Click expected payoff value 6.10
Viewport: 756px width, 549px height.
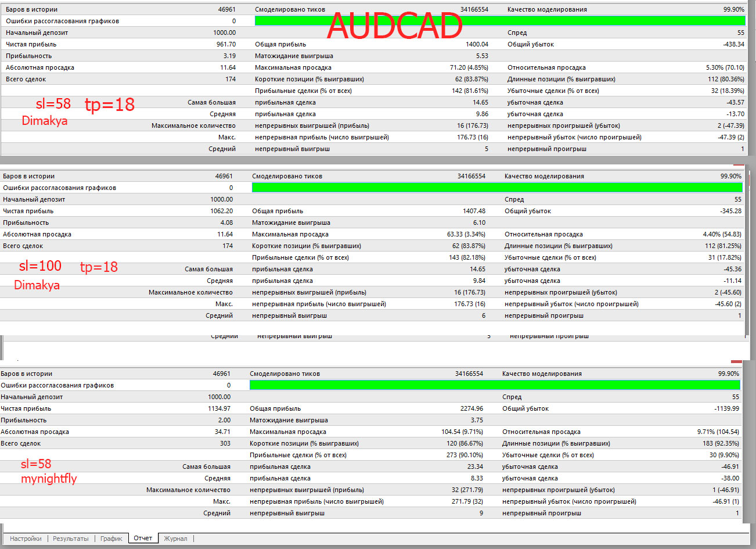tap(479, 223)
